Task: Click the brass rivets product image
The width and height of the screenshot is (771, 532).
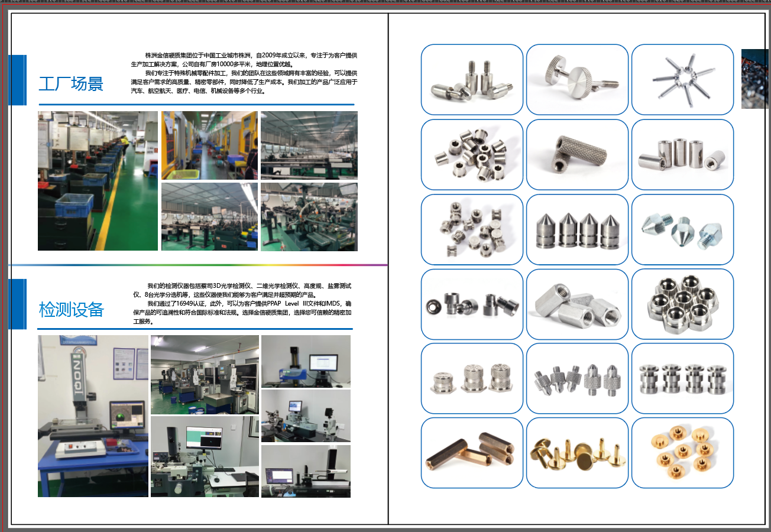Action: tap(577, 453)
